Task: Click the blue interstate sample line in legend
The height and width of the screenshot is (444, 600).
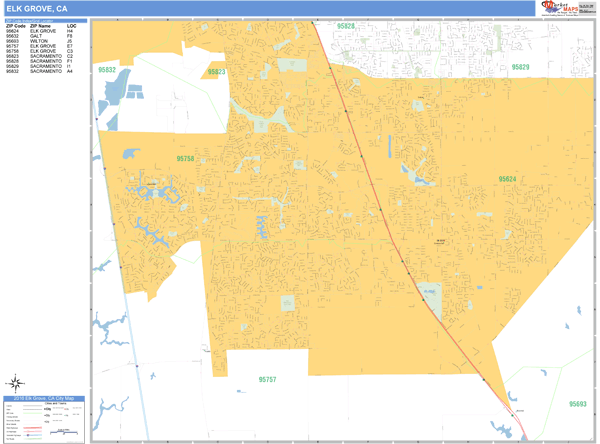Action: 33,435
